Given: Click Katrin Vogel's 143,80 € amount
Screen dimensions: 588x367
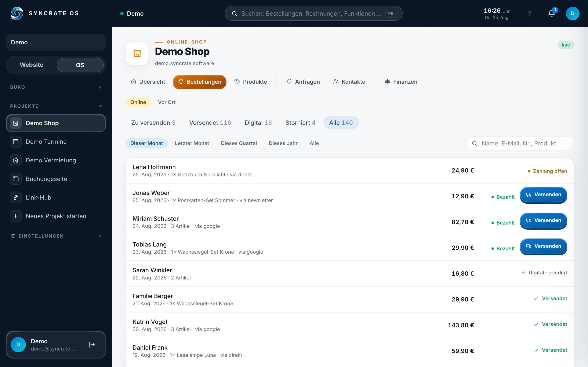Looking at the screenshot, I should [461, 325].
